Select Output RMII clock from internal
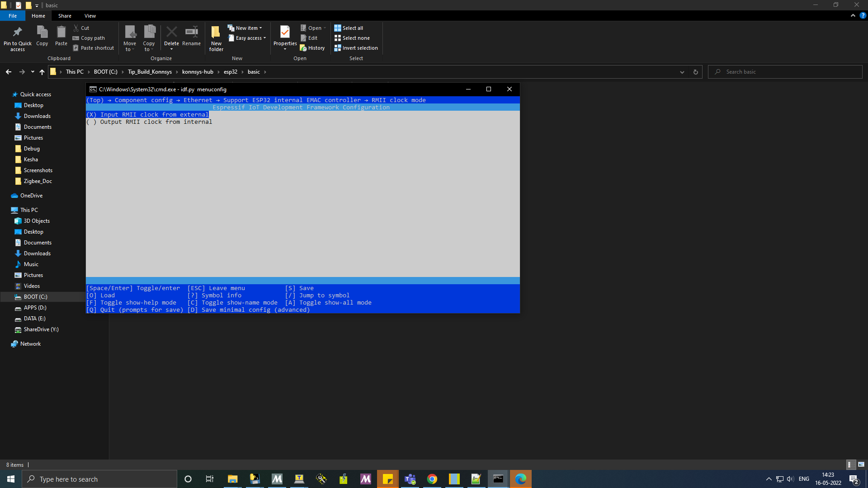This screenshot has width=868, height=488. click(x=149, y=122)
